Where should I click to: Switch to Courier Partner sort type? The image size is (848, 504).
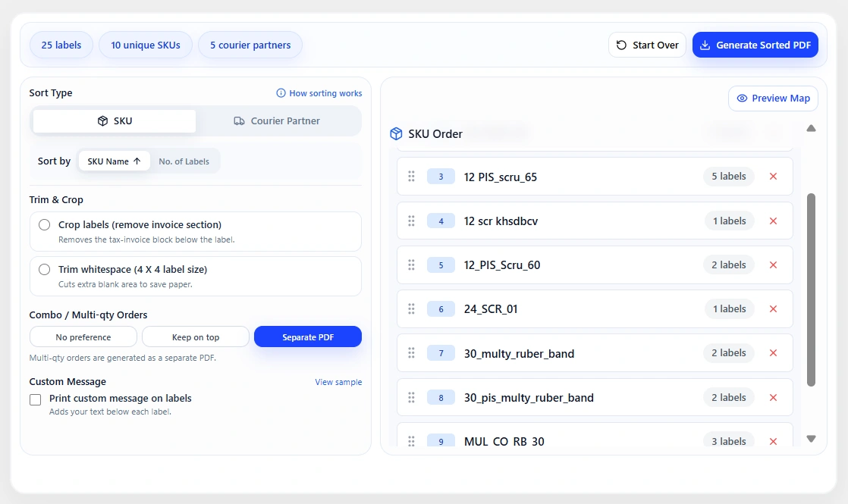pyautogui.click(x=276, y=121)
